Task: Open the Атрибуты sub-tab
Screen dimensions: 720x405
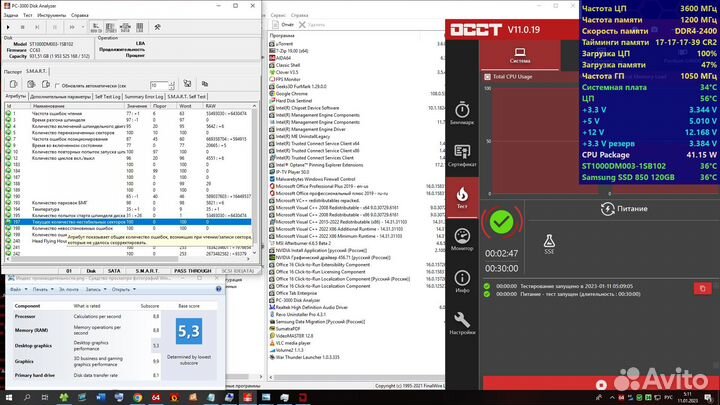Action: 16,96
